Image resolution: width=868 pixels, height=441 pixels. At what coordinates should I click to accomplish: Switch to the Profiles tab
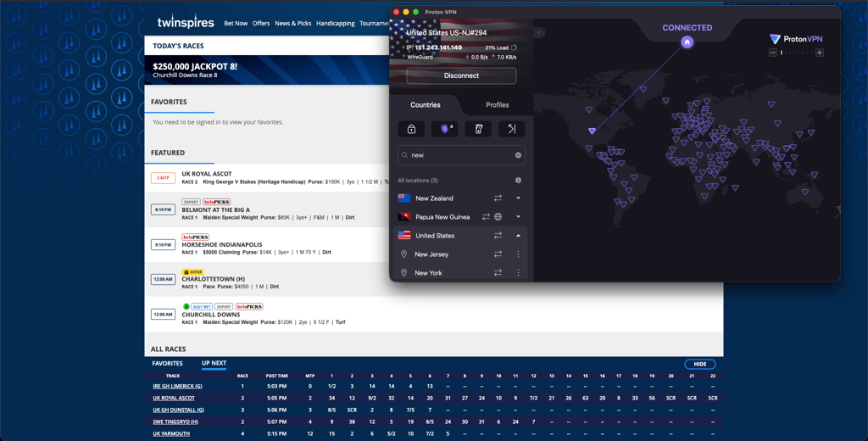click(497, 104)
